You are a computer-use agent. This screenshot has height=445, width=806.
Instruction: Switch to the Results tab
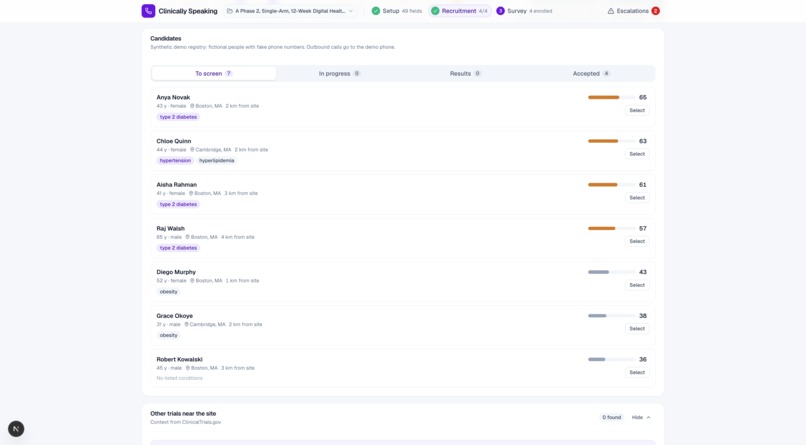[x=465, y=73]
